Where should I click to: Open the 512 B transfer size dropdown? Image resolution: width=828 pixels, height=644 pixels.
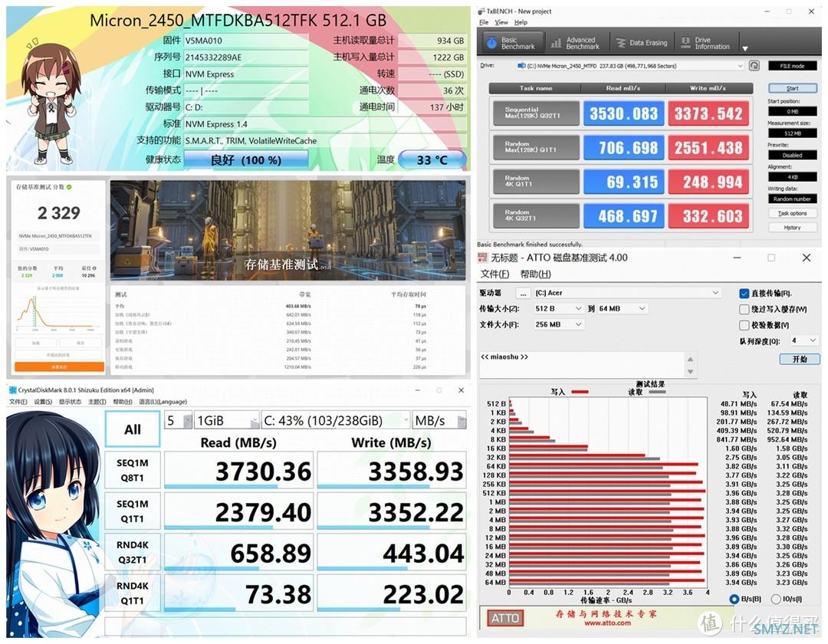coord(558,308)
